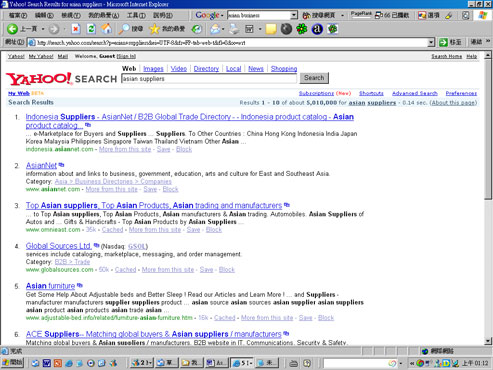Open the Advanced Search link

click(415, 93)
